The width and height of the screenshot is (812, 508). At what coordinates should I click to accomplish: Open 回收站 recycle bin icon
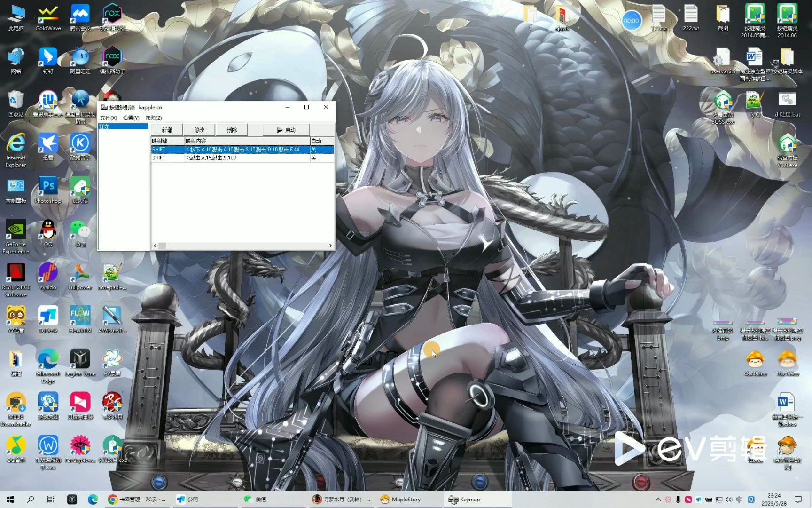pyautogui.click(x=16, y=104)
